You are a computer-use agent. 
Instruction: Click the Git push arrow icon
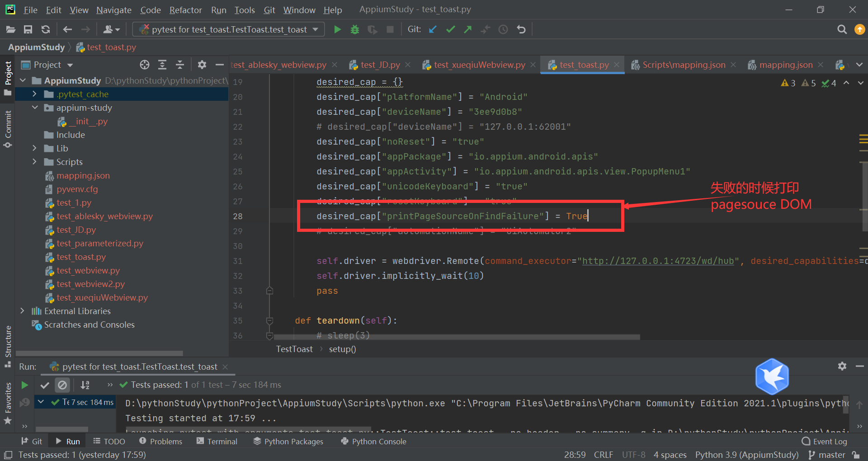click(x=468, y=29)
